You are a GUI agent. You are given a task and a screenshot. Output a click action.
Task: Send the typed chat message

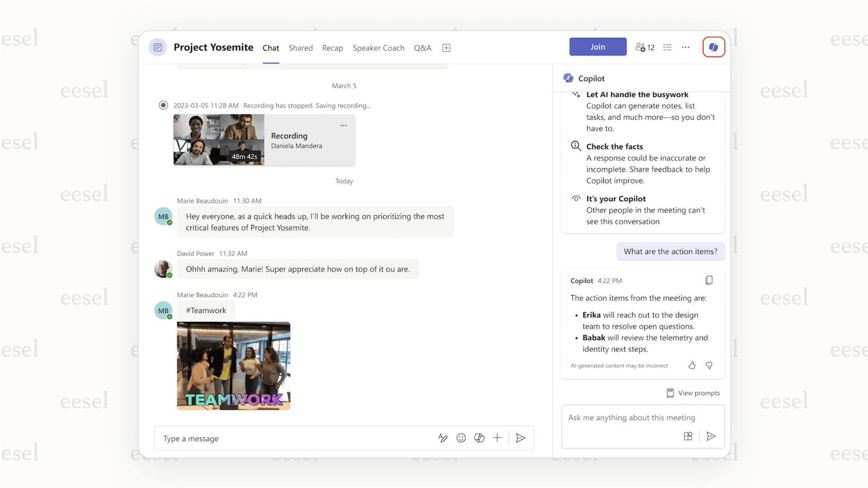click(x=521, y=438)
